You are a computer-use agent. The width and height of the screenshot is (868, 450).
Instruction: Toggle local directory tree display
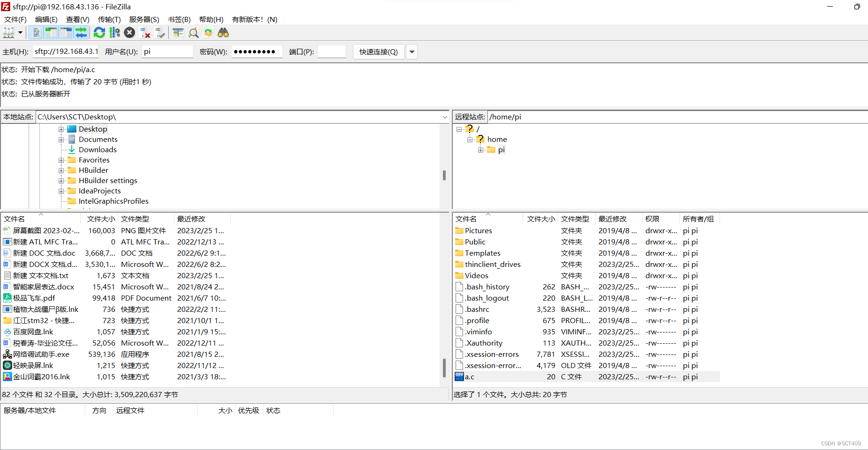51,32
